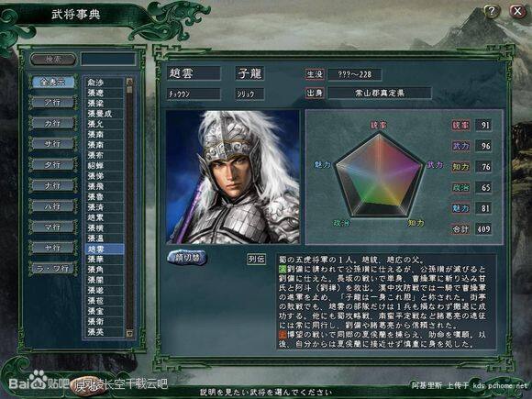Click the scroll-down arrow of the officer list
Image resolution: width=532 pixels, height=399 pixels.
129,334
